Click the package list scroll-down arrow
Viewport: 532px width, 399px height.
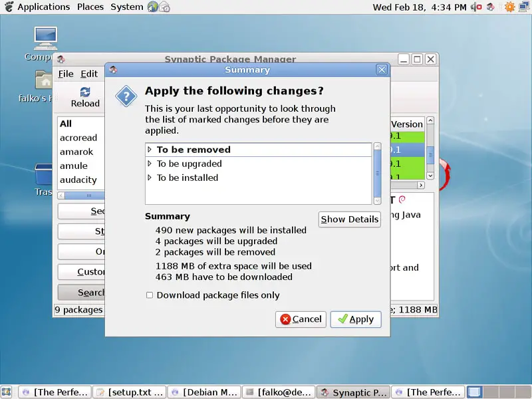[x=430, y=176]
